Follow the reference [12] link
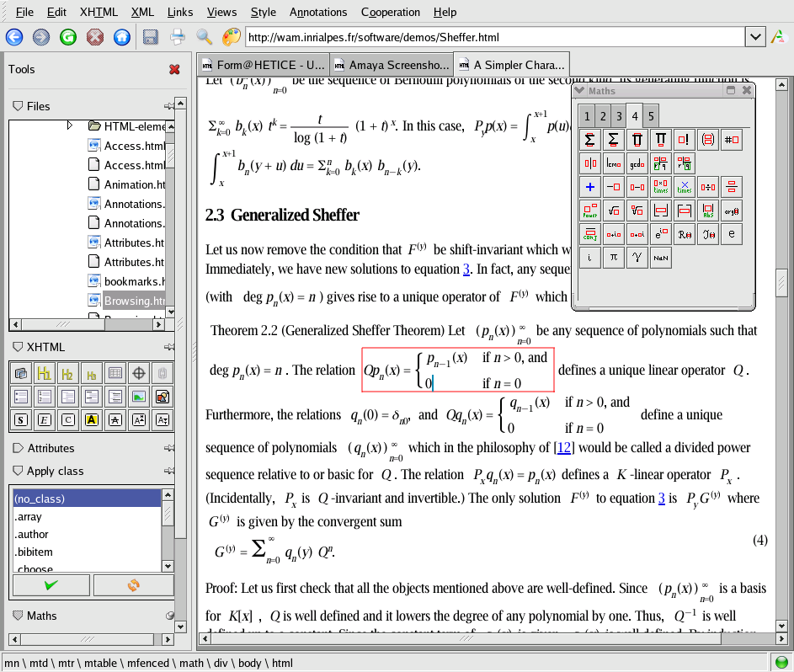The image size is (794, 672). pyautogui.click(x=564, y=448)
